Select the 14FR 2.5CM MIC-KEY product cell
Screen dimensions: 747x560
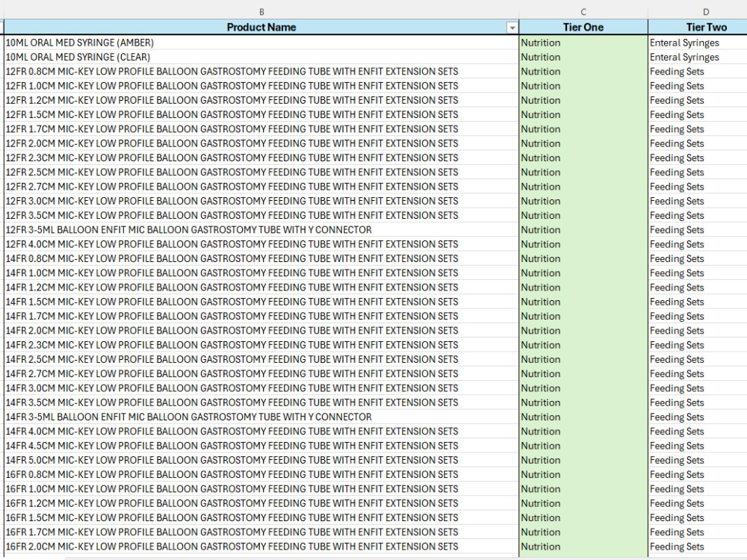(x=261, y=359)
